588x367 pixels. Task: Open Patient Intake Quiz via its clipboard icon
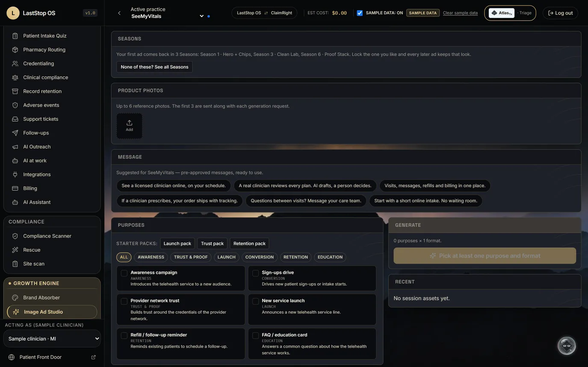tap(15, 36)
